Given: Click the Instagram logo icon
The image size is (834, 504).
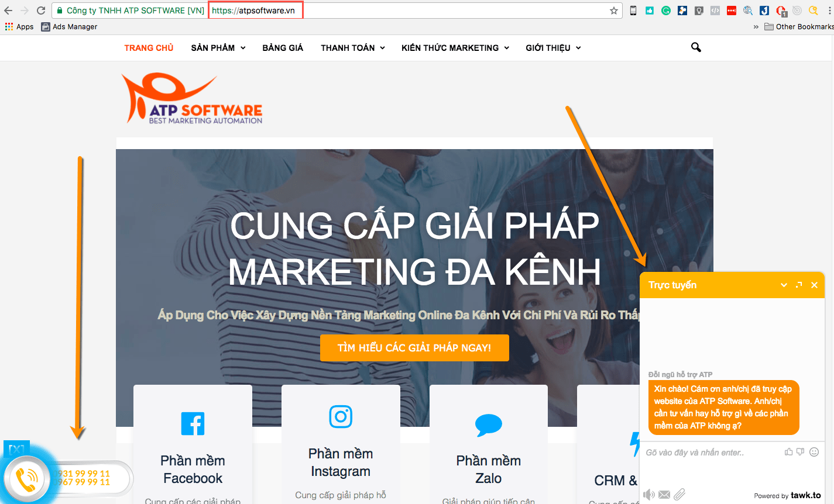Looking at the screenshot, I should (341, 416).
